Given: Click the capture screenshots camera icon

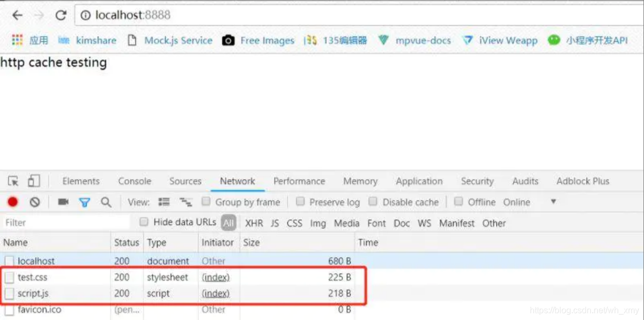Looking at the screenshot, I should pyautogui.click(x=63, y=202).
